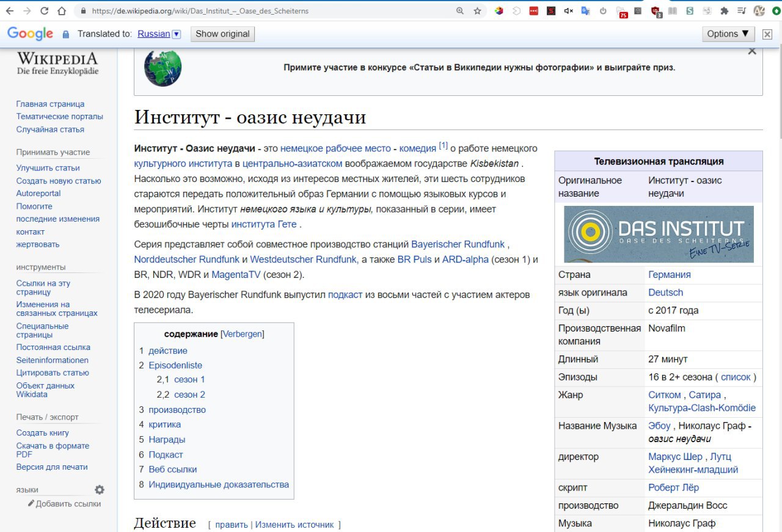Click the black S extension icon
Screen dimensions: 782x532
(551, 11)
